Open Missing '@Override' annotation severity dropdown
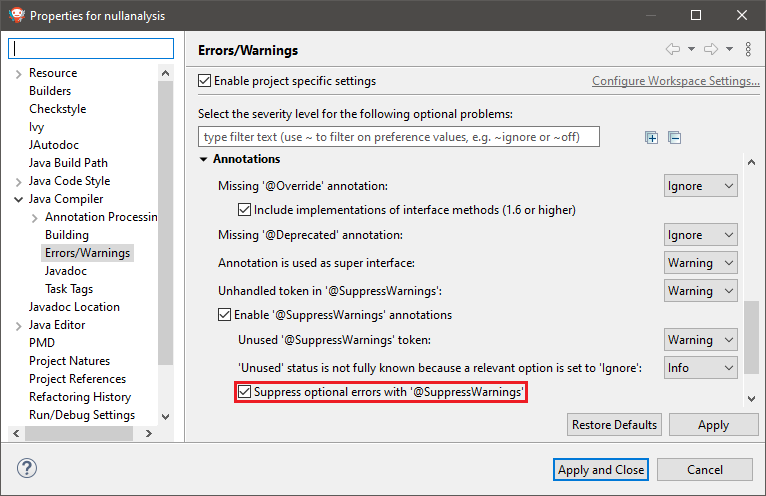The height and width of the screenshot is (496, 766). [701, 186]
